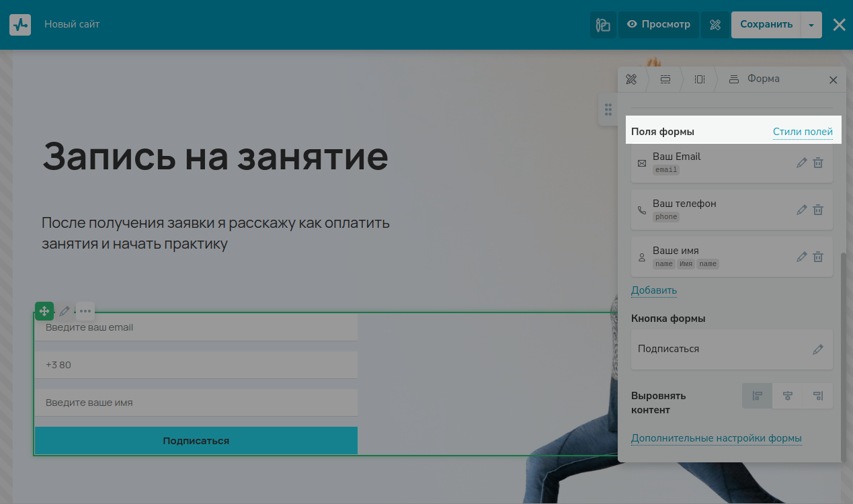Delete the Ваш Email field
The width and height of the screenshot is (853, 504).
pos(818,163)
